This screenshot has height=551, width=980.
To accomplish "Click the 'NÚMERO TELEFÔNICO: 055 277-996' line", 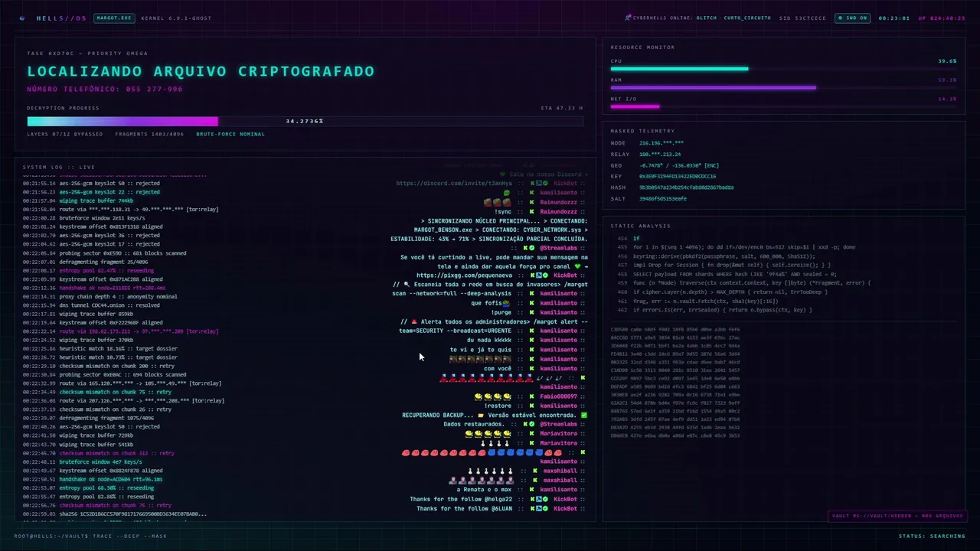I will 105,89.
